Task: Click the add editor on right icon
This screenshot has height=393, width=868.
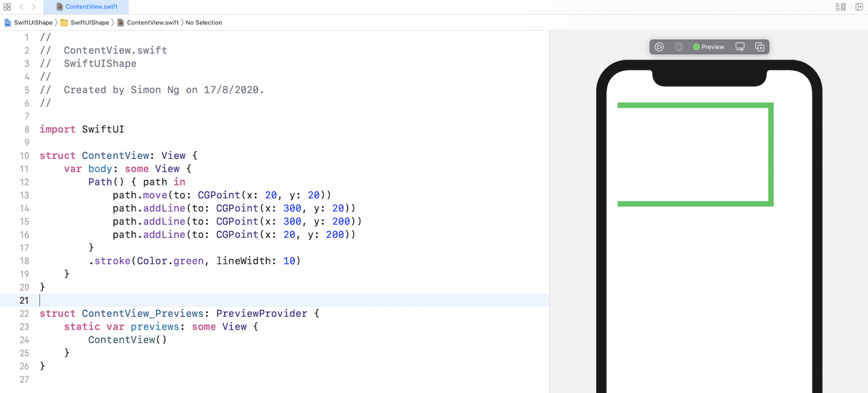Action: (859, 7)
